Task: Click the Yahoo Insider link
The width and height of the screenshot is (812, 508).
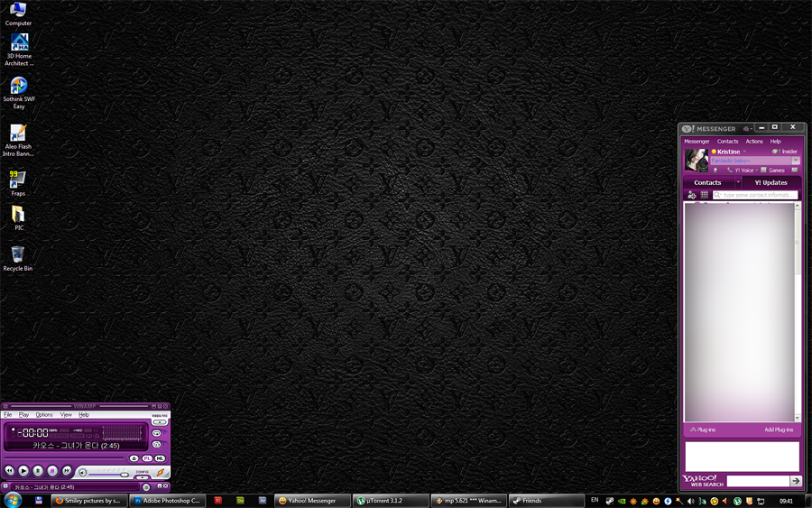Action: tap(785, 152)
